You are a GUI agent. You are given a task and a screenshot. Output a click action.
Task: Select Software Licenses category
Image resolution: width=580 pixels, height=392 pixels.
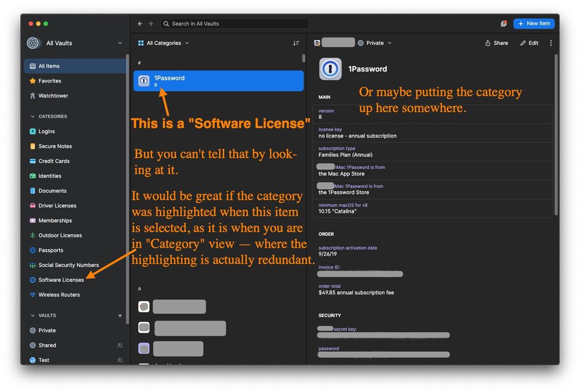tap(61, 280)
